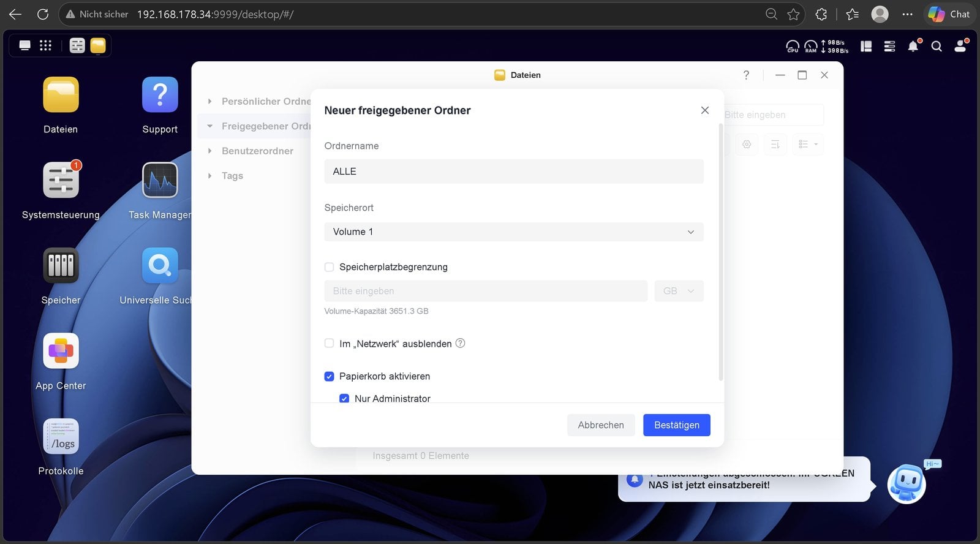This screenshot has height=544, width=980.
Task: Open notifications bell in NAS top bar
Action: (913, 46)
